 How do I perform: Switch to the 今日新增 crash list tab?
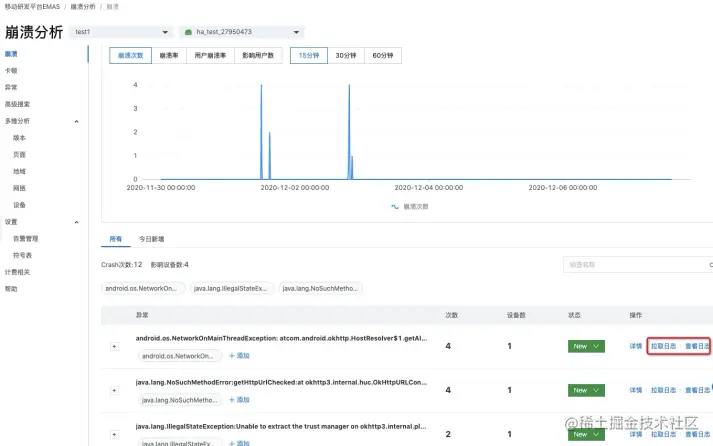pos(151,239)
